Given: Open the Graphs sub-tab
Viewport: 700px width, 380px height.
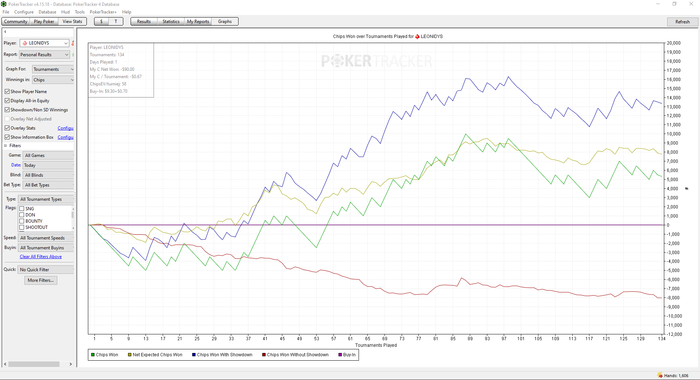Looking at the screenshot, I should click(x=225, y=21).
